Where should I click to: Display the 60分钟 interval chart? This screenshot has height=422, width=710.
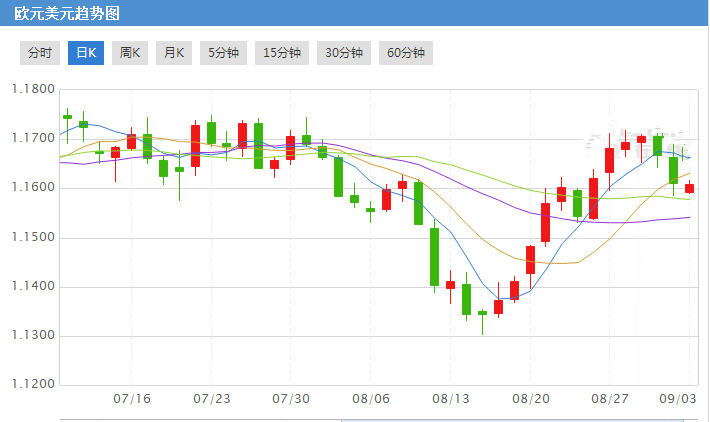pyautogui.click(x=405, y=53)
